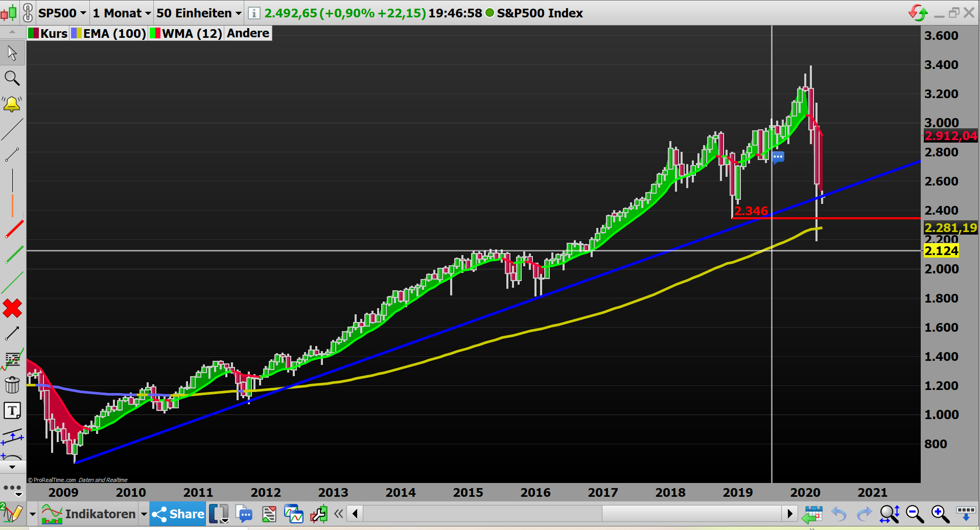Click the chart horizontal scrollbar thumb
The image size is (980, 530).
click(692, 513)
